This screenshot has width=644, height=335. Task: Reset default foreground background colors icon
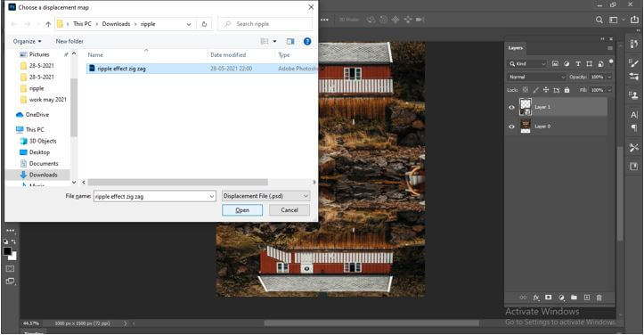pos(5,241)
